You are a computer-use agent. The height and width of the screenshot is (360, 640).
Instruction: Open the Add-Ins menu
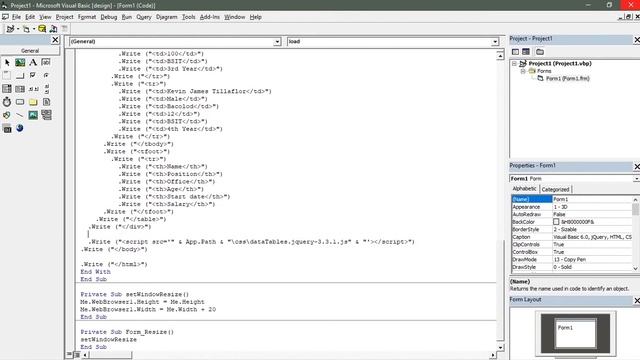(x=210, y=17)
